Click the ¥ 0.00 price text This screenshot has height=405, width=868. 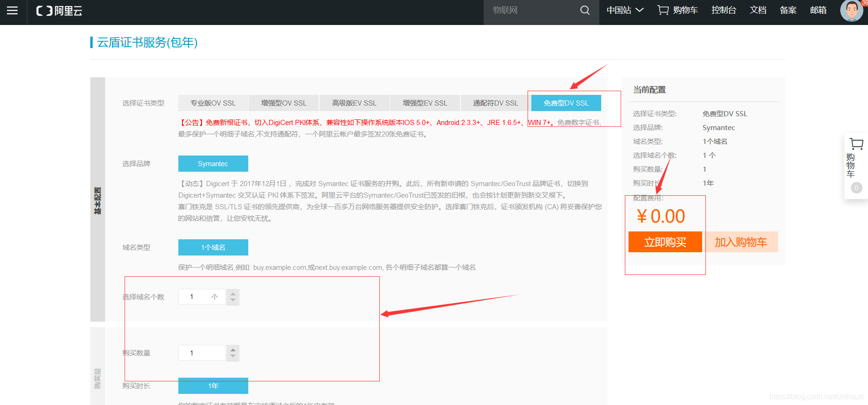pos(661,216)
